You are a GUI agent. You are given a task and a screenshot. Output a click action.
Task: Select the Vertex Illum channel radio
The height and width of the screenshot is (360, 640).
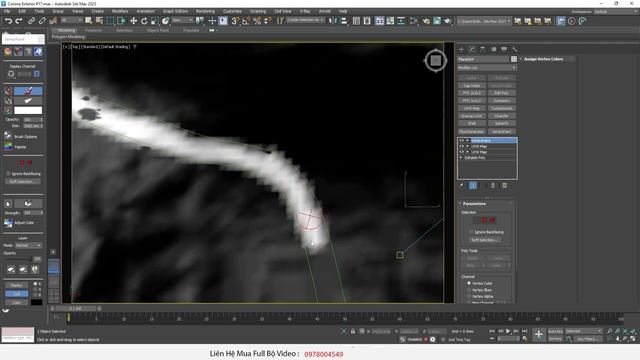click(469, 289)
